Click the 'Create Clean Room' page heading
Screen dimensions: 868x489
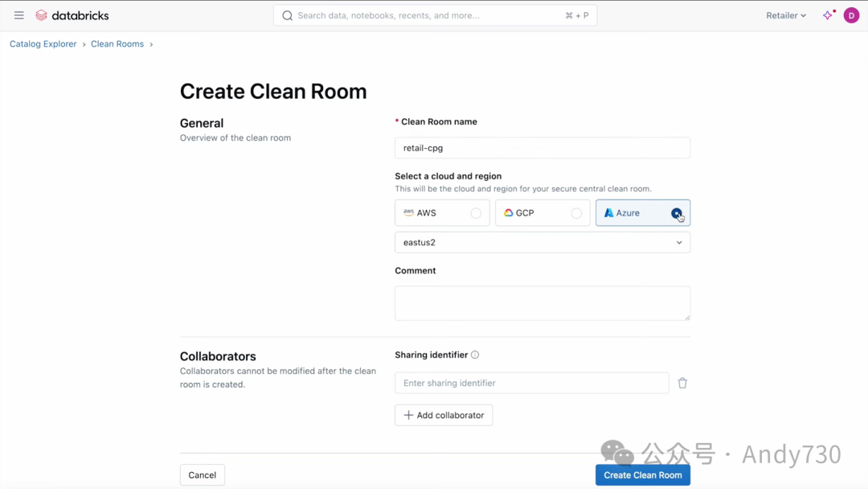[x=273, y=92]
